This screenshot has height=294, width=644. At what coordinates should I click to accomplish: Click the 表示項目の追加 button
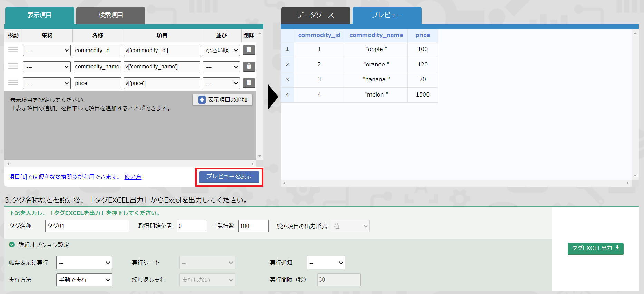coord(223,100)
